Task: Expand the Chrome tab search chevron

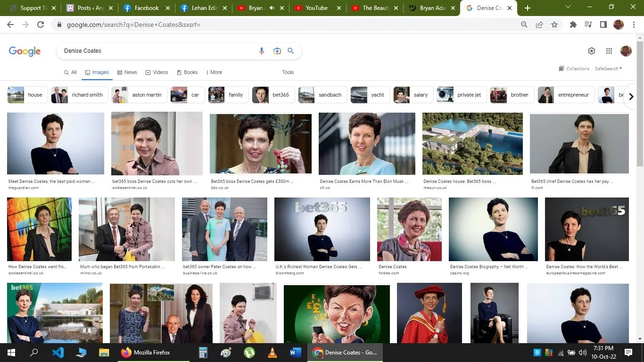Action: pos(568,8)
